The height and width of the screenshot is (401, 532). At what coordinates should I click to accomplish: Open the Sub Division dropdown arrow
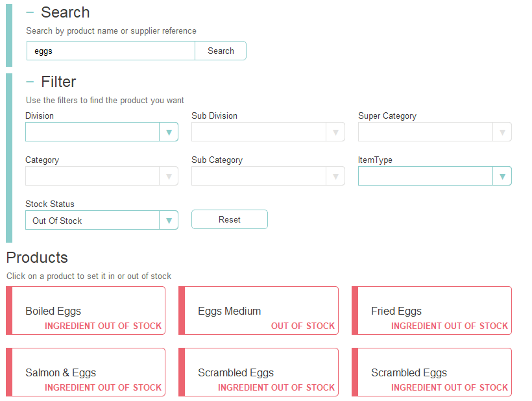pos(335,132)
